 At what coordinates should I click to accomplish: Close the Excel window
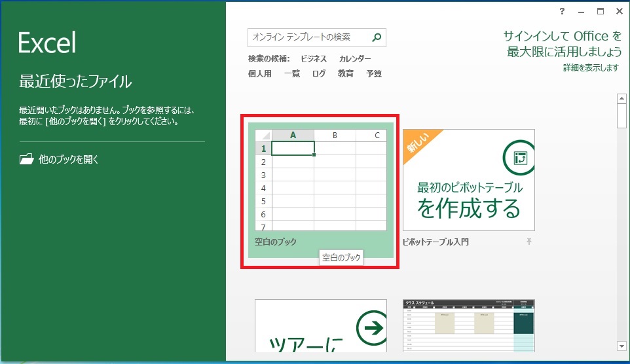pyautogui.click(x=619, y=11)
